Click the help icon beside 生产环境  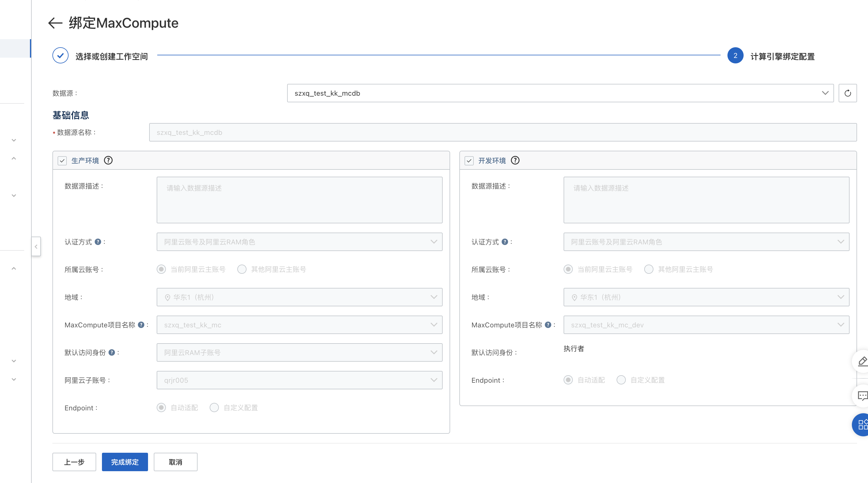108,160
